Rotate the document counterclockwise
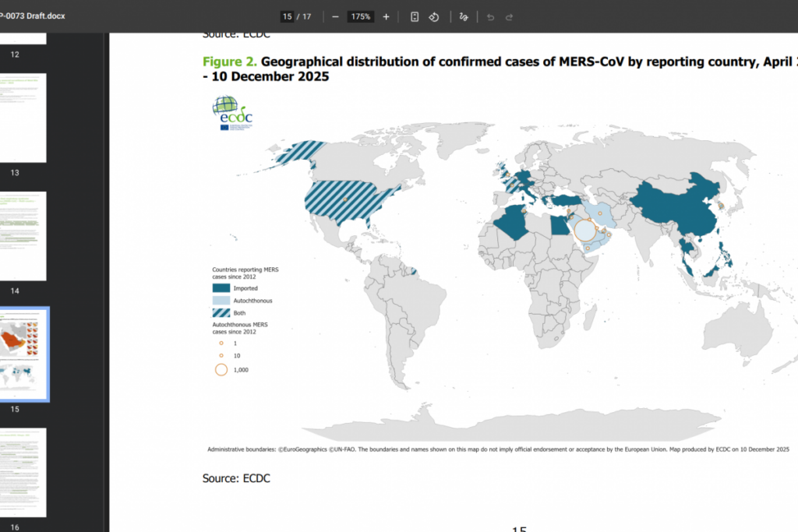The width and height of the screenshot is (798, 532). coord(433,16)
